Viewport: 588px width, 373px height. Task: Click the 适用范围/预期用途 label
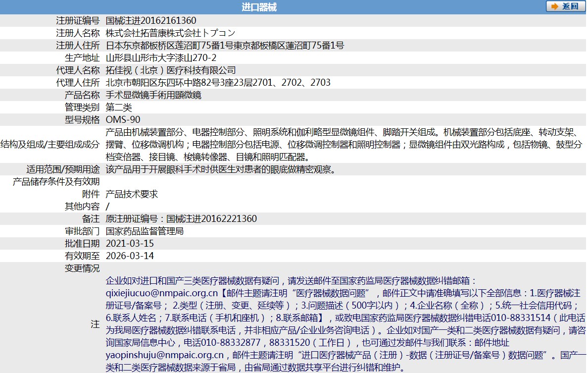click(x=63, y=169)
